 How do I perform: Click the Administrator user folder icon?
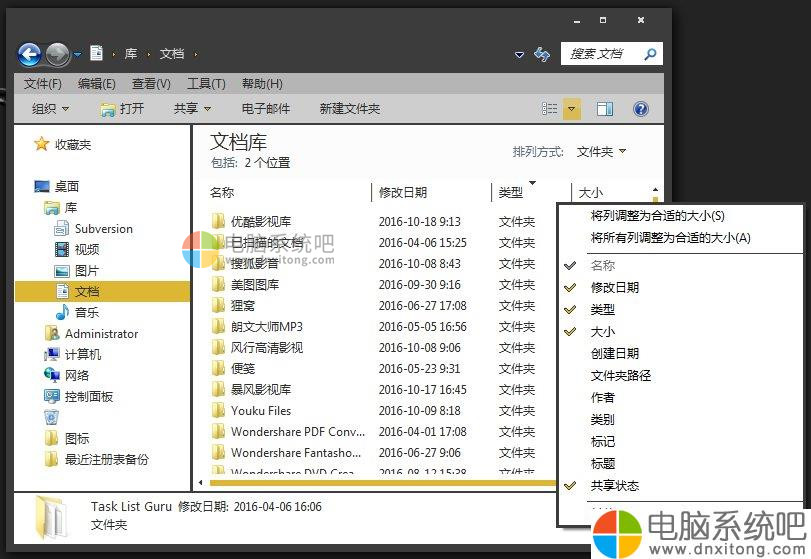(x=52, y=334)
